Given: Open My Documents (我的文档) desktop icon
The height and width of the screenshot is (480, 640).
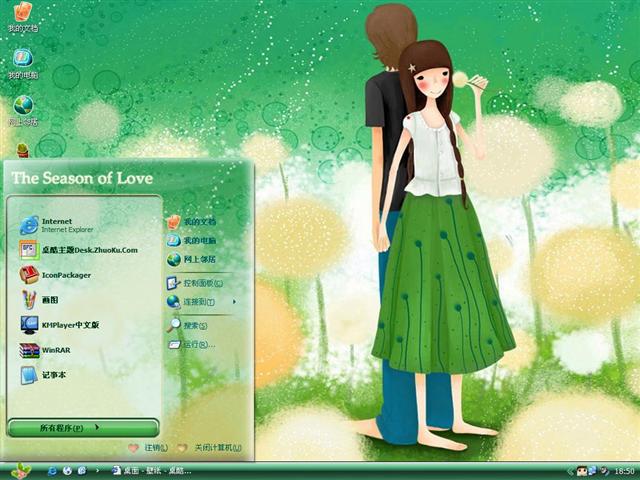Looking at the screenshot, I should coord(23,18).
